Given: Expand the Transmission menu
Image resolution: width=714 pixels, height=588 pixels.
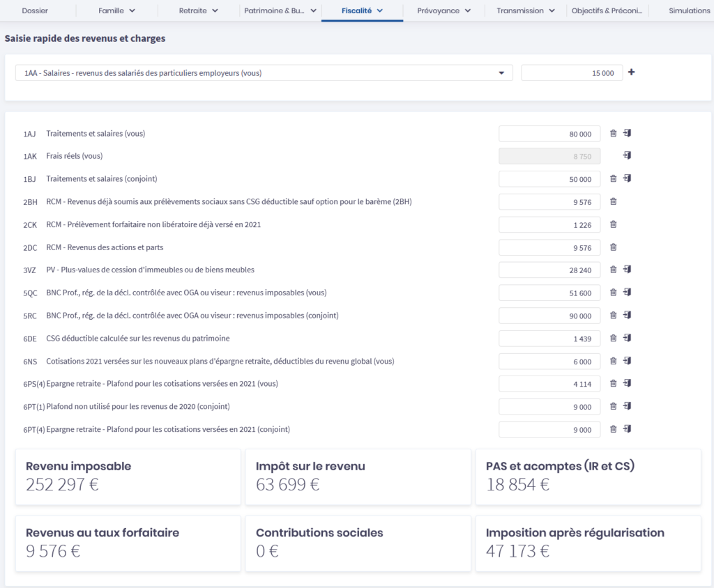Looking at the screenshot, I should (x=526, y=10).
